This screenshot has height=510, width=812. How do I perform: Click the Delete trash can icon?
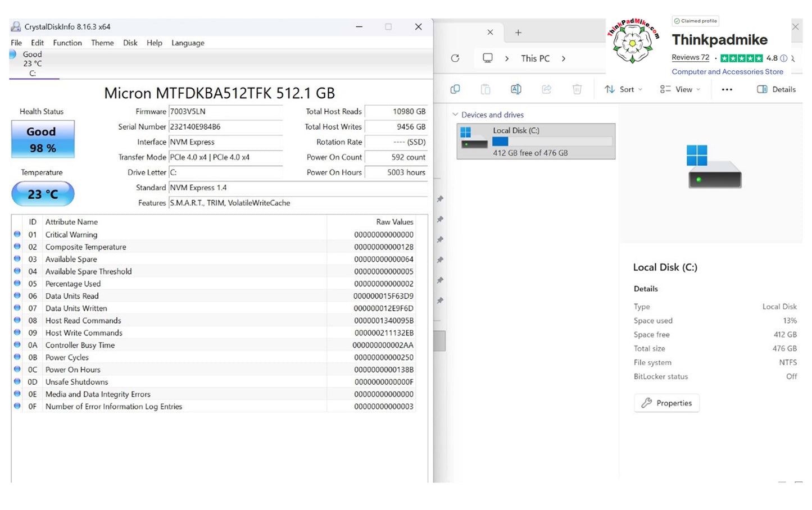(577, 89)
